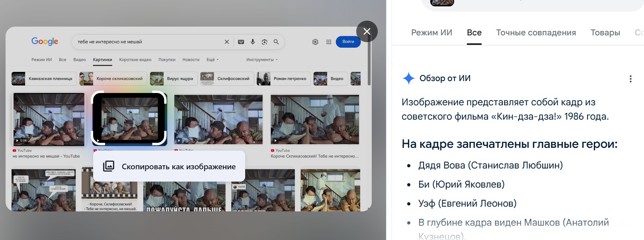
Task: Open the comic-style meme thumbnail with speech bubbles
Action: click(x=43, y=190)
